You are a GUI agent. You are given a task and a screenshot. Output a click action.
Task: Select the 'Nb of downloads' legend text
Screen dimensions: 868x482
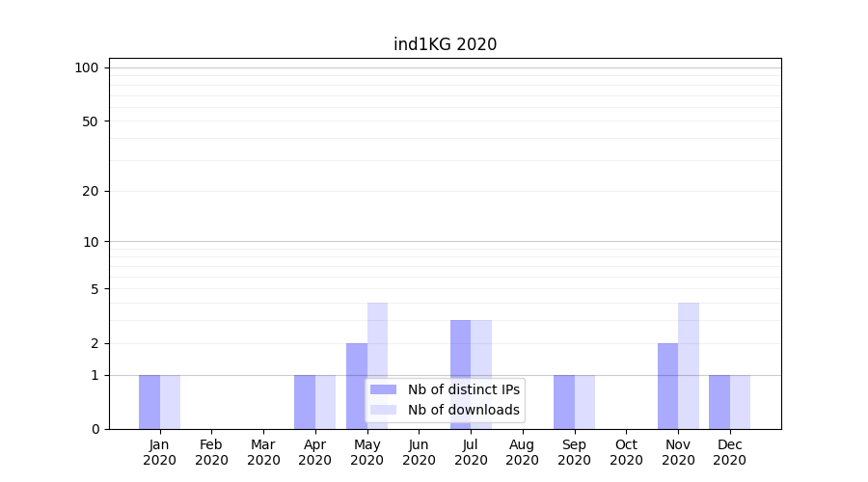464,410
